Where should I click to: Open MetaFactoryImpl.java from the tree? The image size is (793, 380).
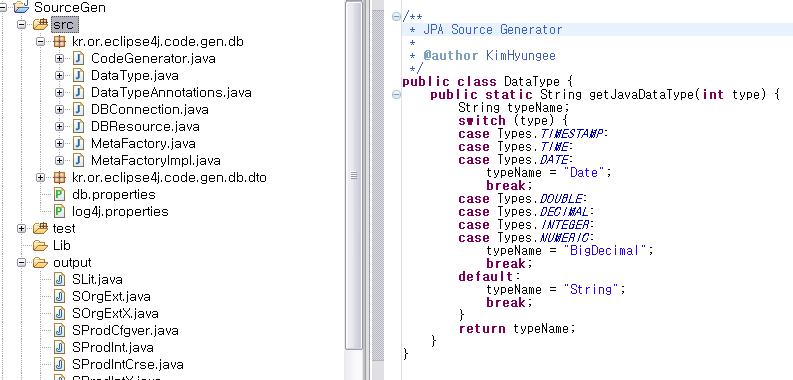coord(156,160)
